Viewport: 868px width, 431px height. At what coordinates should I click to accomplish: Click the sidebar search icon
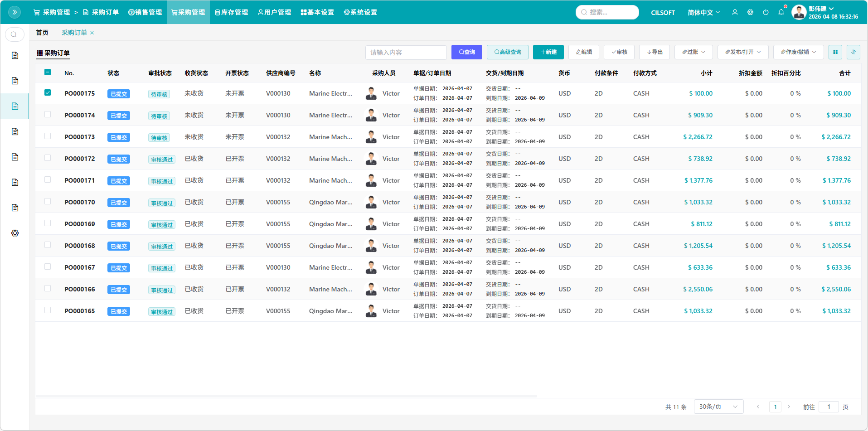(15, 34)
